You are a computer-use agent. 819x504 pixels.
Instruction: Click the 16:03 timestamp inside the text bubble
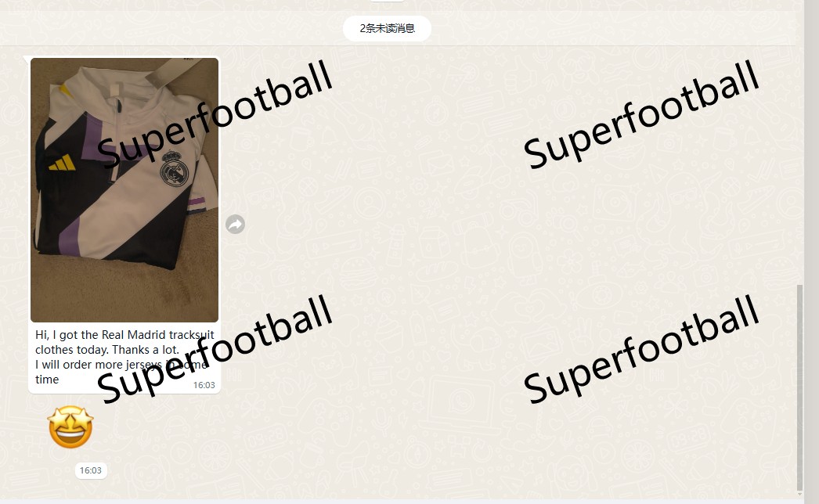point(204,385)
